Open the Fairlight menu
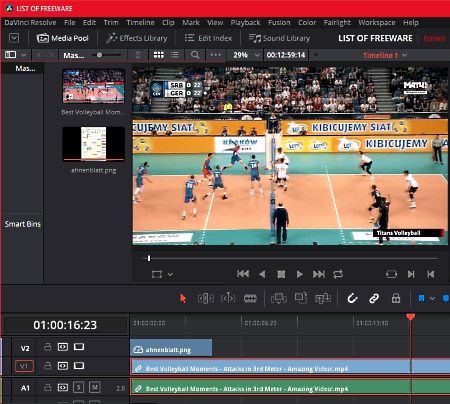The width and height of the screenshot is (450, 404). [x=337, y=23]
